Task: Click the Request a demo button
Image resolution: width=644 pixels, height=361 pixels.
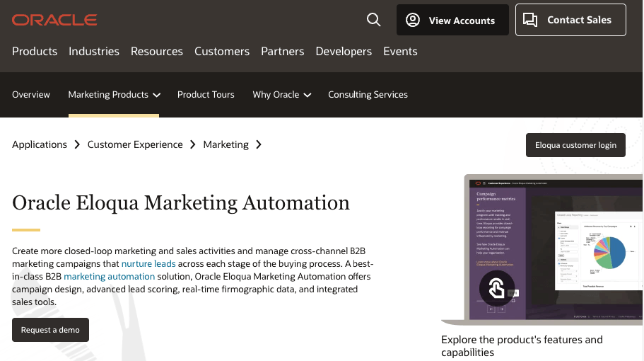Action: [50, 330]
